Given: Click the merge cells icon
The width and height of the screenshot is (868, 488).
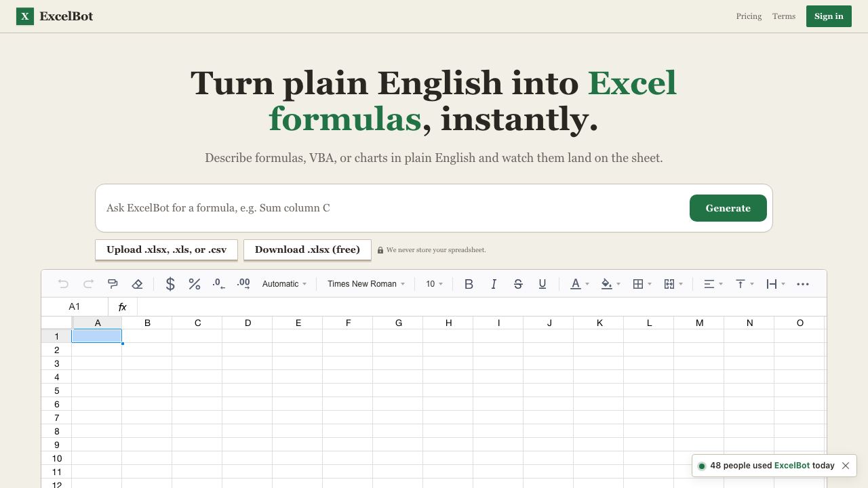Looking at the screenshot, I should tap(669, 284).
